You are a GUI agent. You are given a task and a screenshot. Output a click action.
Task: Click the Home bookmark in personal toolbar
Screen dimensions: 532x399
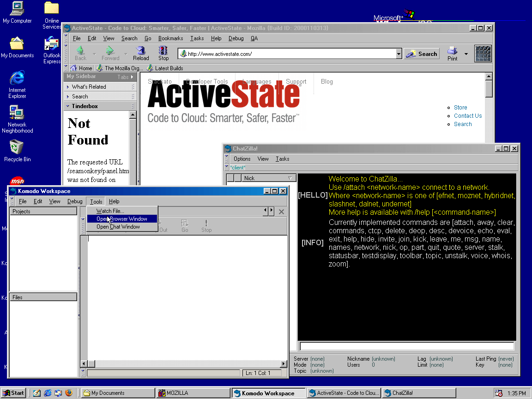pyautogui.click(x=81, y=68)
